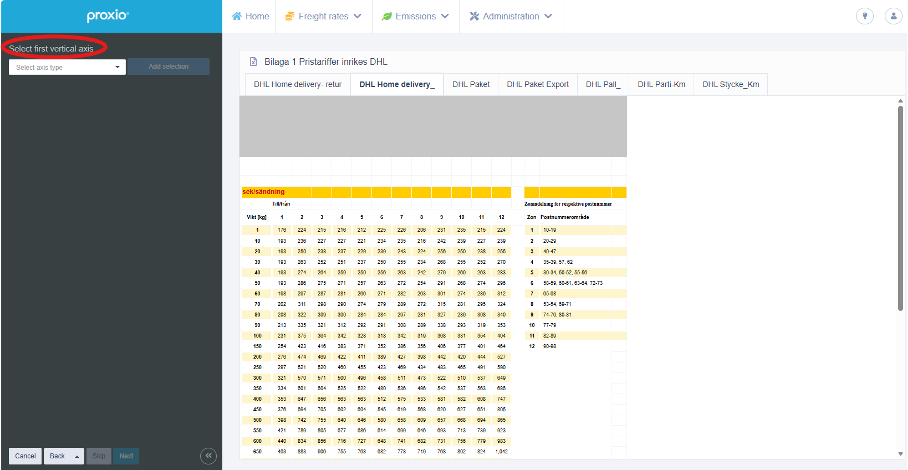Click the Emissions leaf icon

(x=386, y=16)
